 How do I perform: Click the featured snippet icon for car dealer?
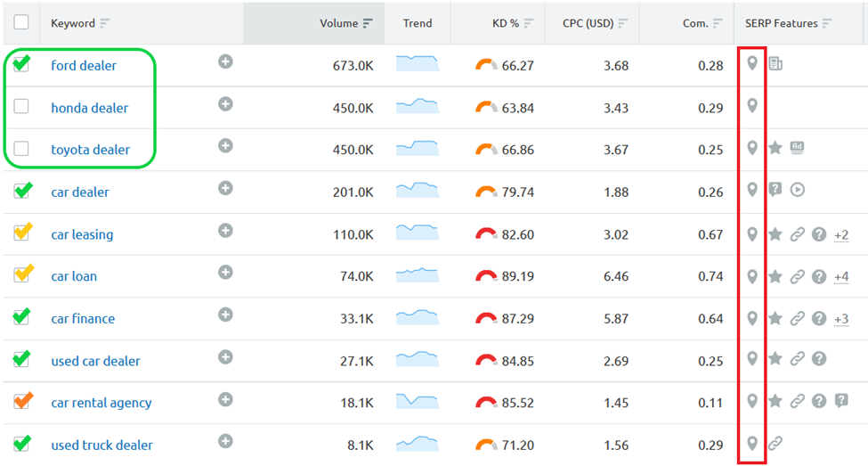pos(775,190)
